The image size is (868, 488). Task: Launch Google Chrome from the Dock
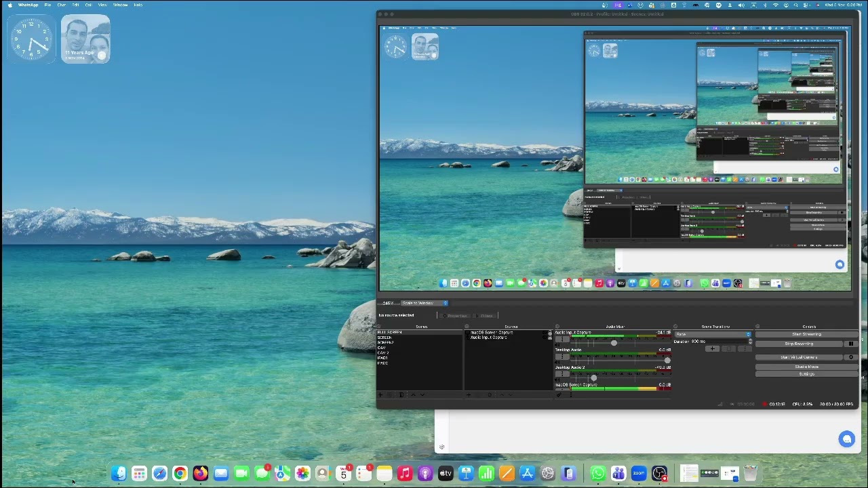click(180, 473)
